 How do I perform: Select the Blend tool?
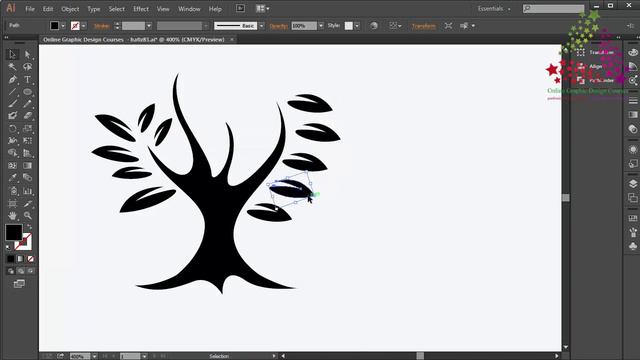tap(27, 178)
